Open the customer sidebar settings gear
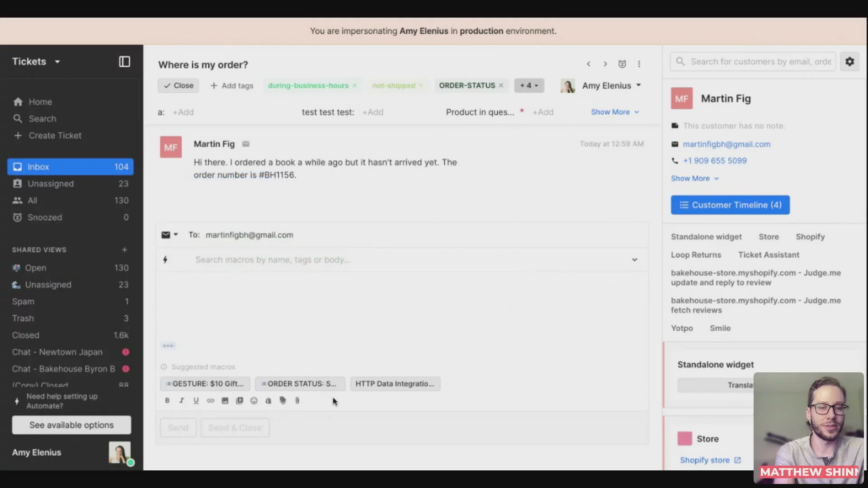The width and height of the screenshot is (868, 488). point(850,61)
